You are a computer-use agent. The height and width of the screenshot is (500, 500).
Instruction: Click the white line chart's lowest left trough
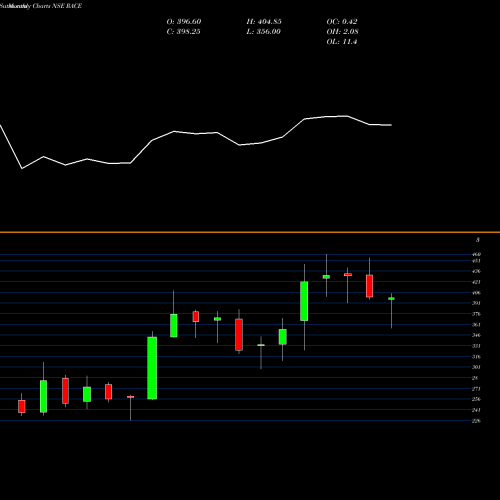click(x=22, y=169)
